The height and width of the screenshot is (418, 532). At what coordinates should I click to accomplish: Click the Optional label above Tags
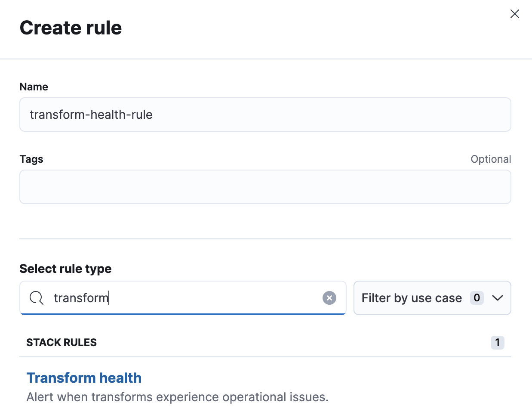(x=491, y=159)
